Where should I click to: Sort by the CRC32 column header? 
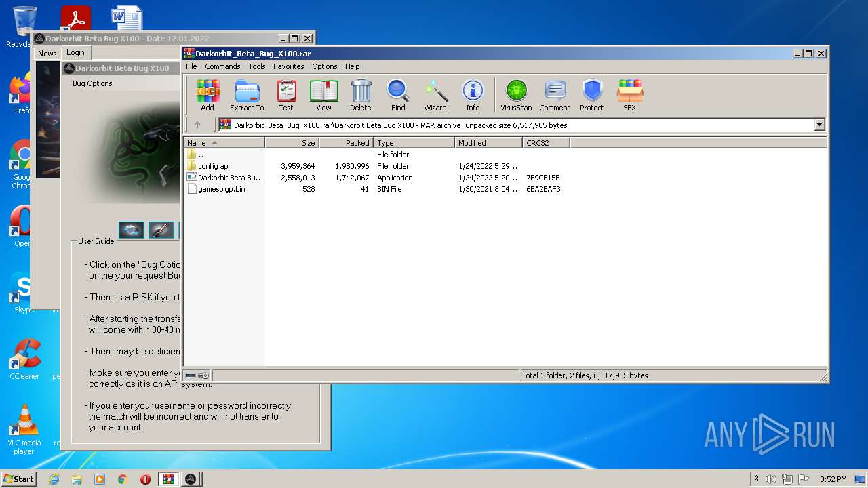coord(546,143)
